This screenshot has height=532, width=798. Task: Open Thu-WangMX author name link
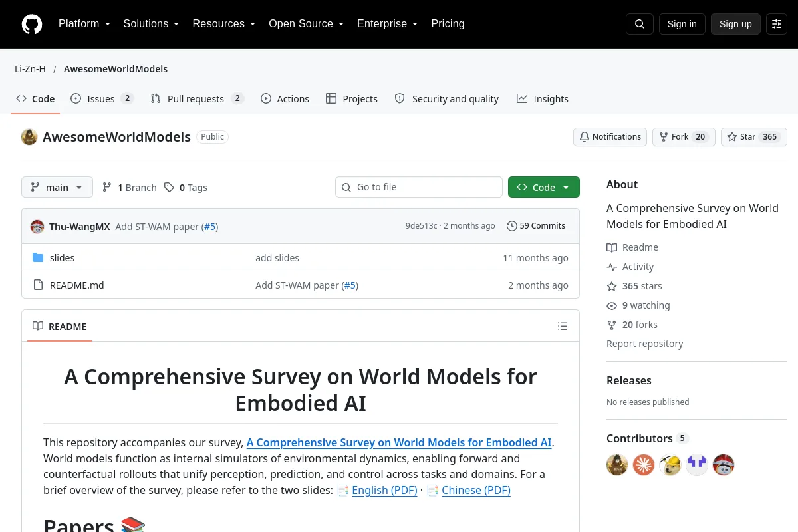coord(80,226)
